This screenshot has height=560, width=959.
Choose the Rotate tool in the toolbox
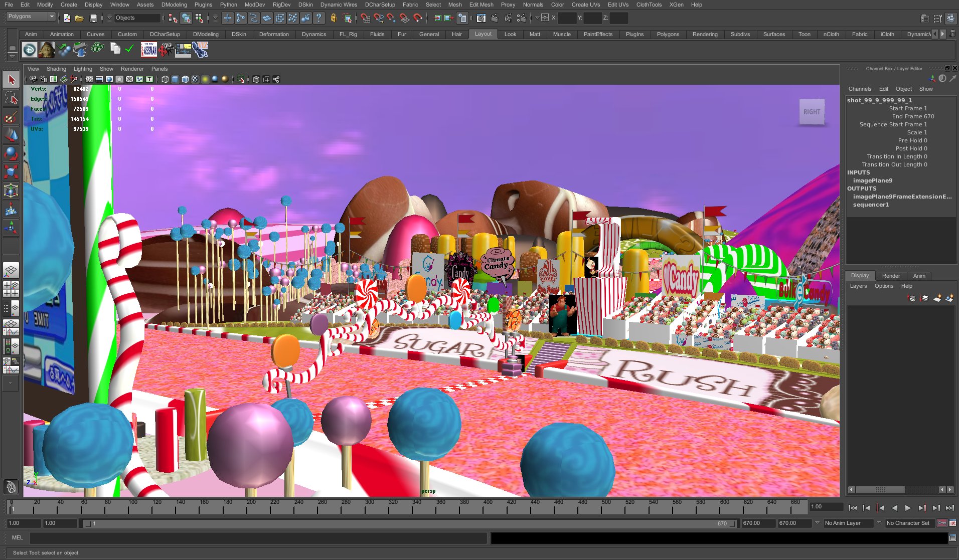point(11,153)
